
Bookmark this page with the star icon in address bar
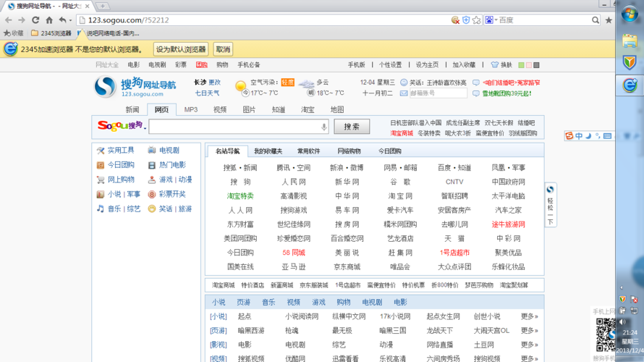tap(476, 20)
